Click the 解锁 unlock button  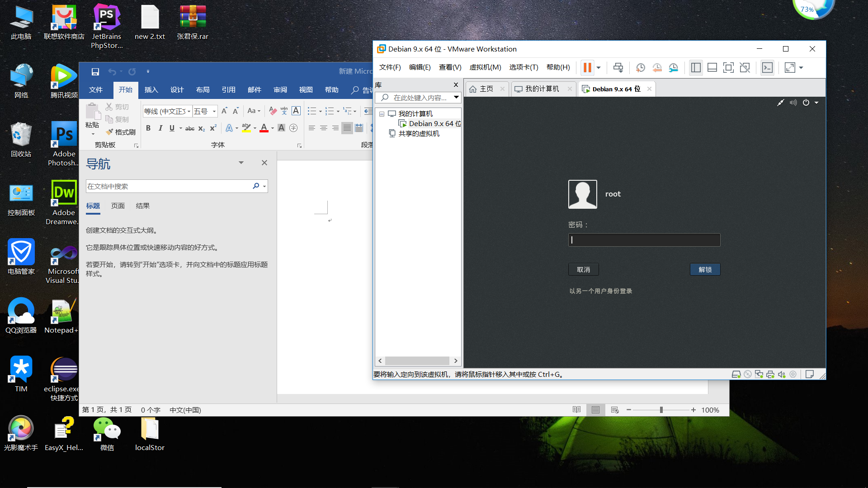pos(705,270)
